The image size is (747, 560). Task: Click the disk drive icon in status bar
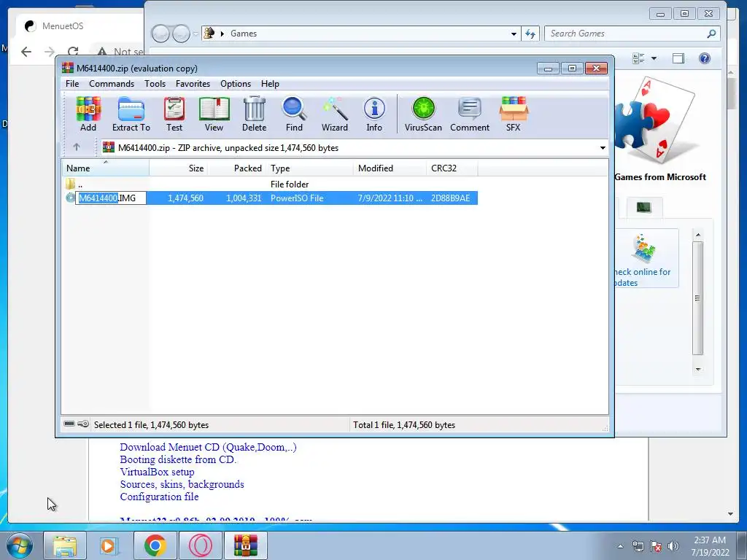pyautogui.click(x=69, y=424)
